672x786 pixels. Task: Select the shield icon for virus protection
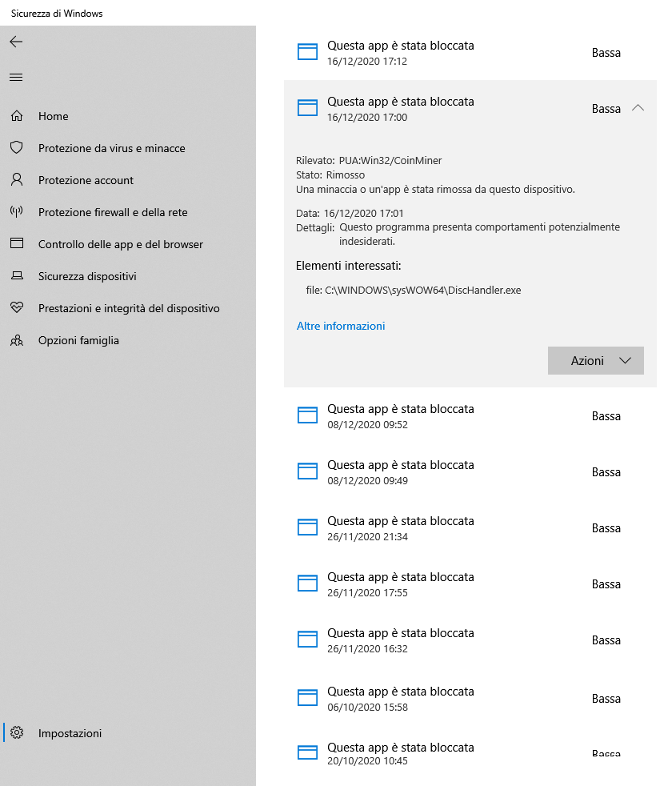pyautogui.click(x=17, y=147)
